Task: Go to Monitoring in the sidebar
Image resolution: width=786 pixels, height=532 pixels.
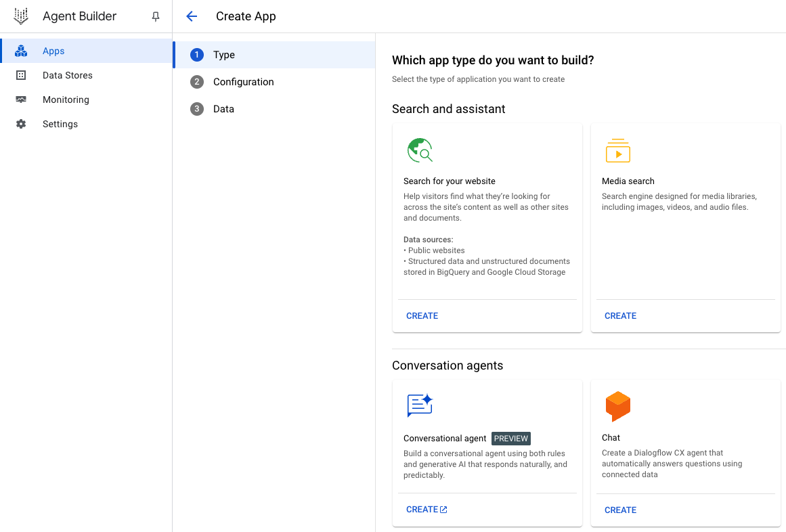Action: tap(66, 99)
